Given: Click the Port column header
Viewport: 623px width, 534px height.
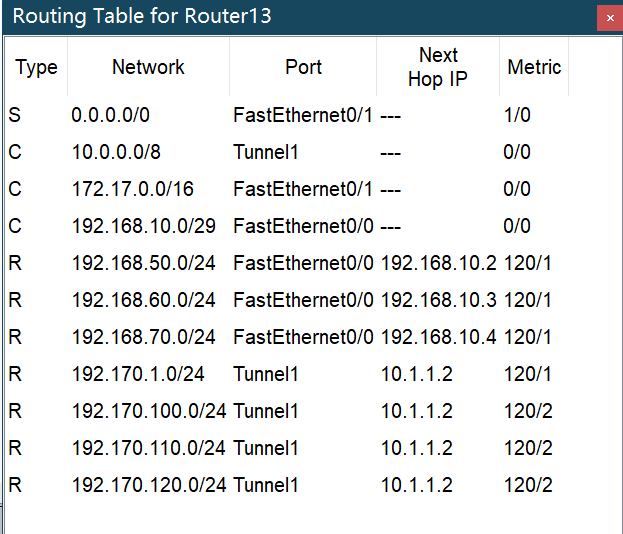Looking at the screenshot, I should pyautogui.click(x=303, y=68).
